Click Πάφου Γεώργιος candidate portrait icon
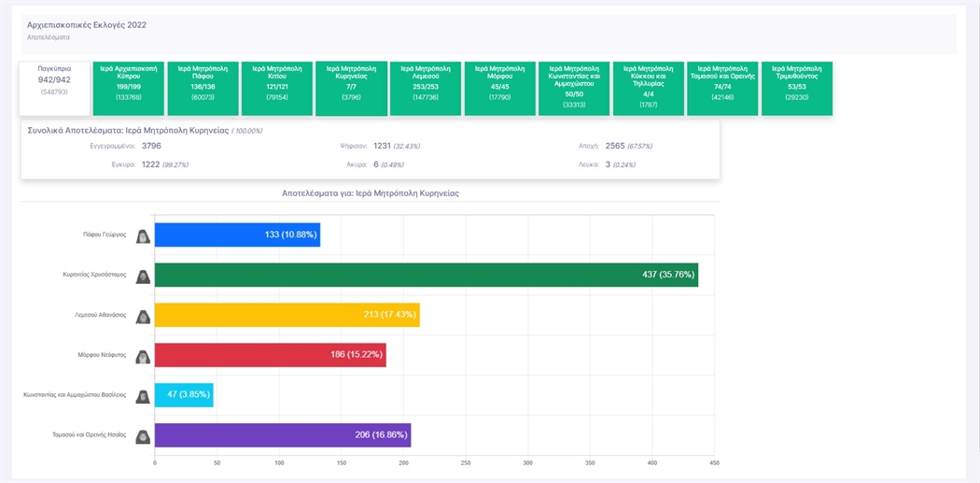Screen dimensions: 980x483 [144, 236]
